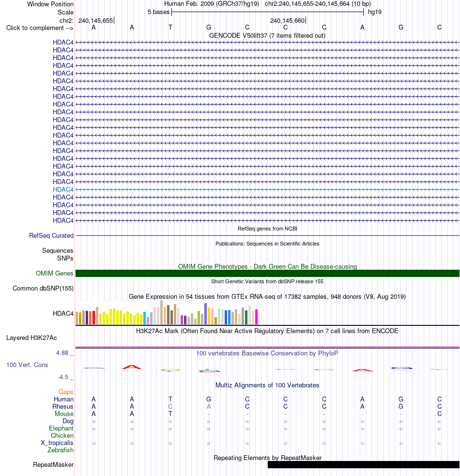Click the black RepeatMasker element bar
The image size is (460, 476).
point(364,465)
